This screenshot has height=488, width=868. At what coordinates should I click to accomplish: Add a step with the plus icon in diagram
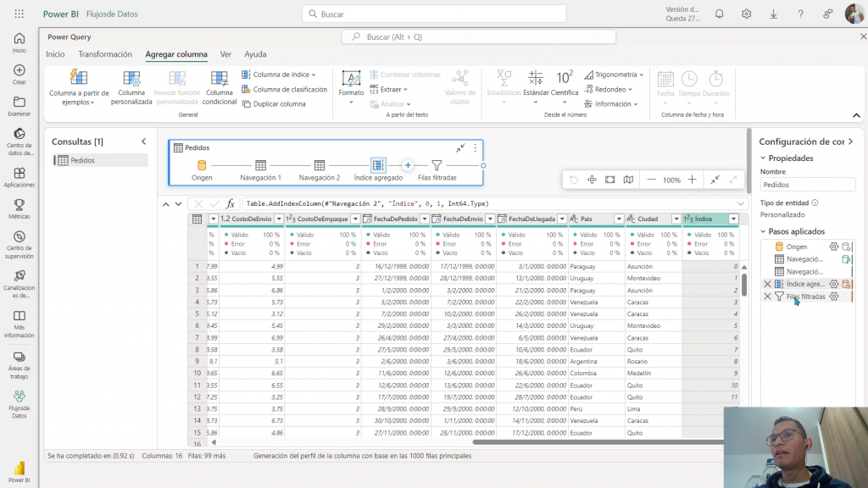point(408,165)
